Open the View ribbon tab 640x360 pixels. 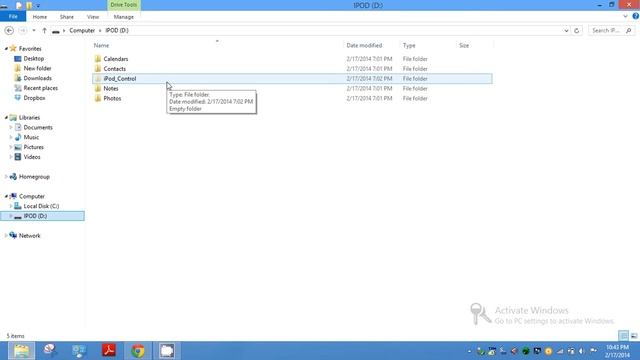[93, 17]
